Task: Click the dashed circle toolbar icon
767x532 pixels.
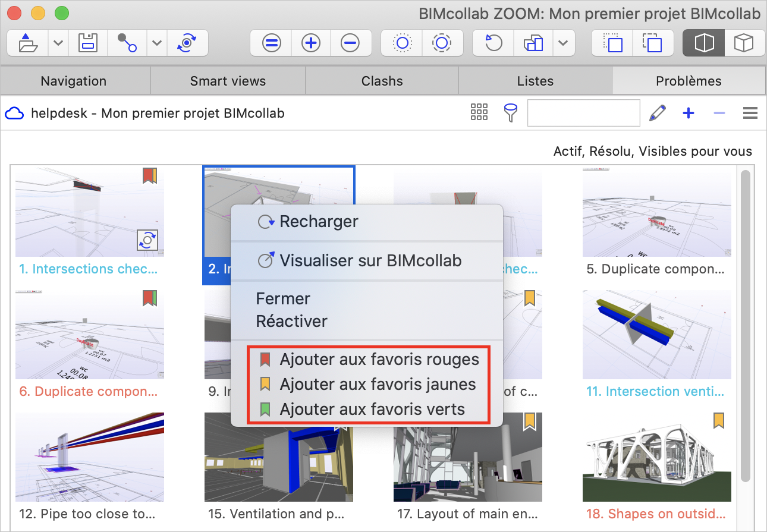Action: [442, 43]
